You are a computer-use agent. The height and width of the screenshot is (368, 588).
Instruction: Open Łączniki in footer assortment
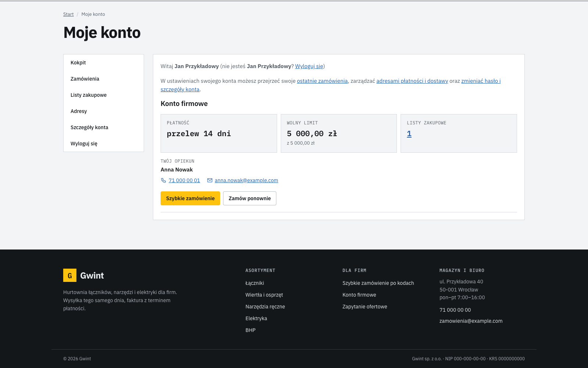point(255,283)
